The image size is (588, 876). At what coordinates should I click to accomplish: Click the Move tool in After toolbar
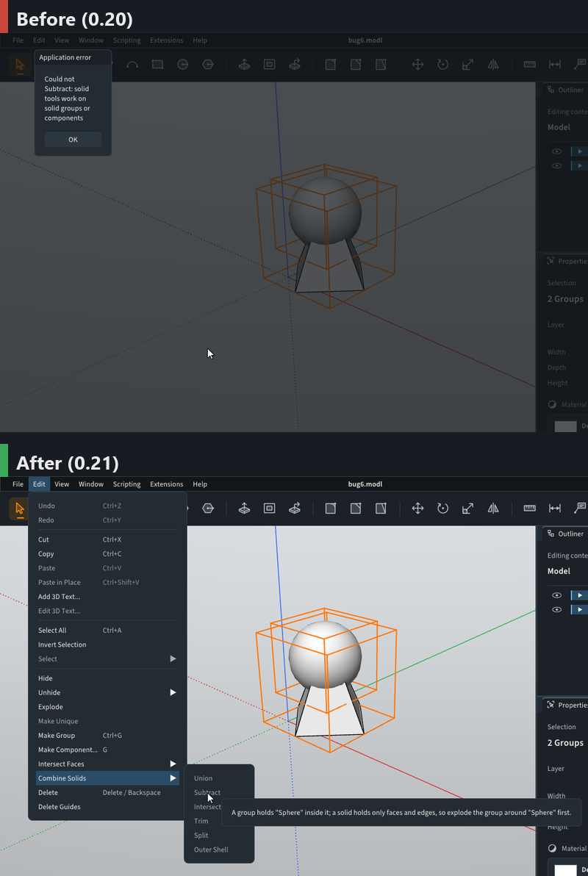click(x=417, y=509)
